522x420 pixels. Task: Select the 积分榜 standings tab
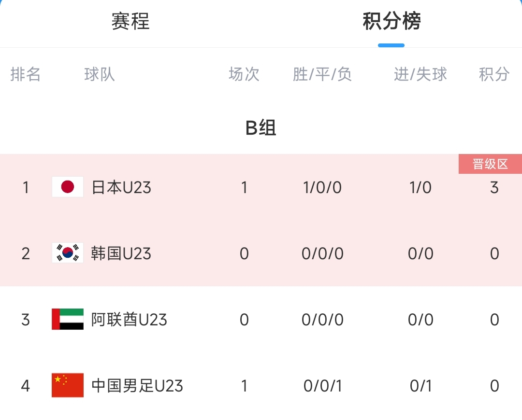(391, 22)
